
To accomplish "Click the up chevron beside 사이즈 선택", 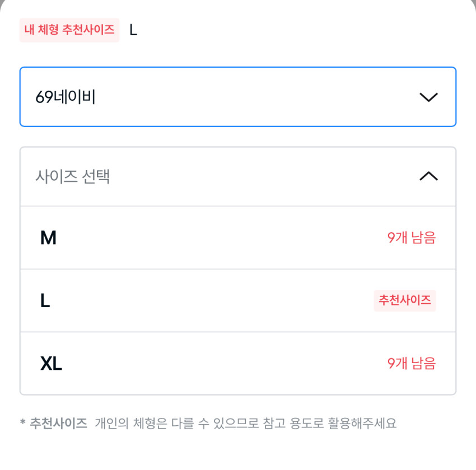I will pyautogui.click(x=428, y=177).
